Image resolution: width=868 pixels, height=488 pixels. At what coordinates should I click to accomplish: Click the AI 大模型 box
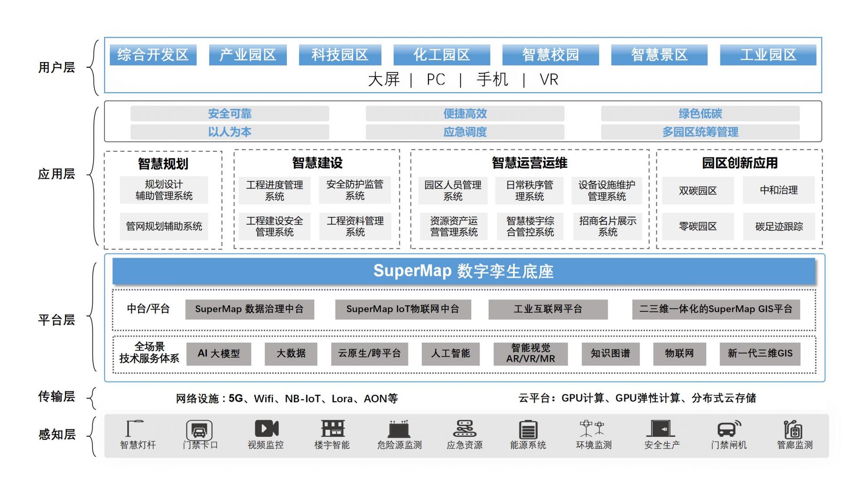(x=219, y=354)
